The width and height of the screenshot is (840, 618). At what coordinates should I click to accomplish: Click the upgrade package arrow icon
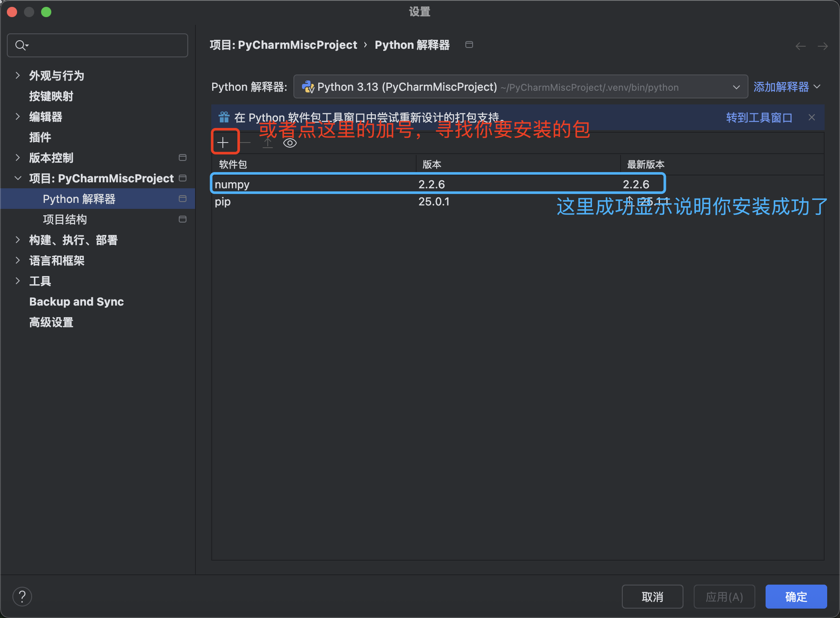(x=267, y=142)
